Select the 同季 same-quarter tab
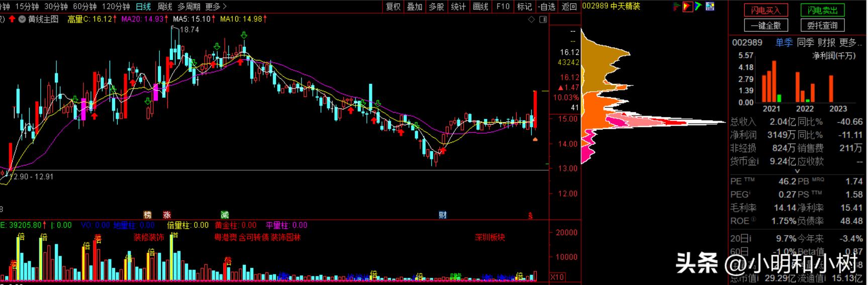The width and height of the screenshot is (868, 285). (806, 43)
